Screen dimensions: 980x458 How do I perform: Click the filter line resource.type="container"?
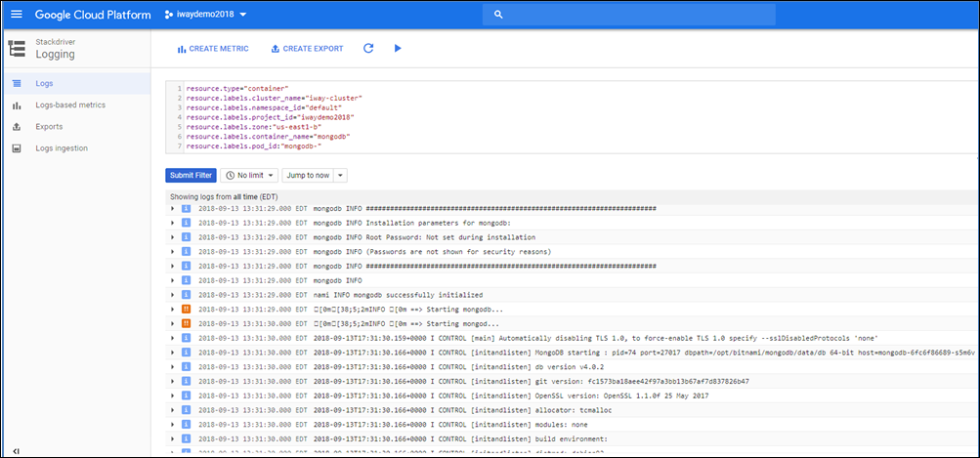pyautogui.click(x=236, y=89)
